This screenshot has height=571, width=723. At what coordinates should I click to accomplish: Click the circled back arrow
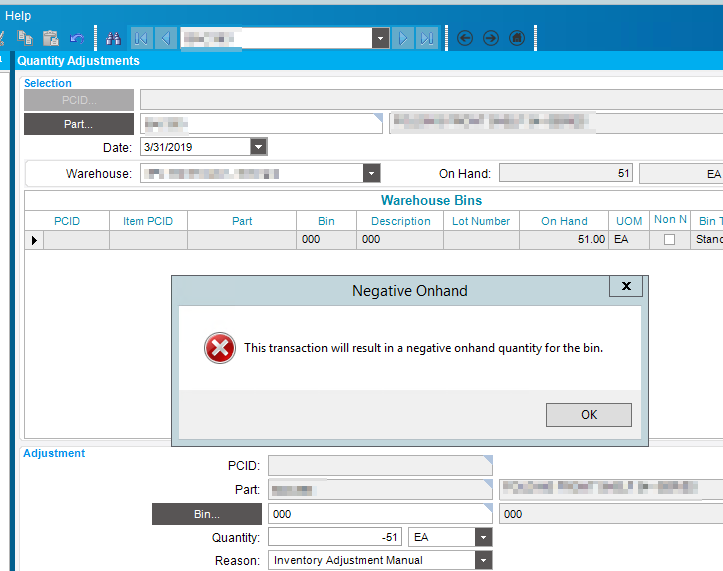click(x=465, y=38)
